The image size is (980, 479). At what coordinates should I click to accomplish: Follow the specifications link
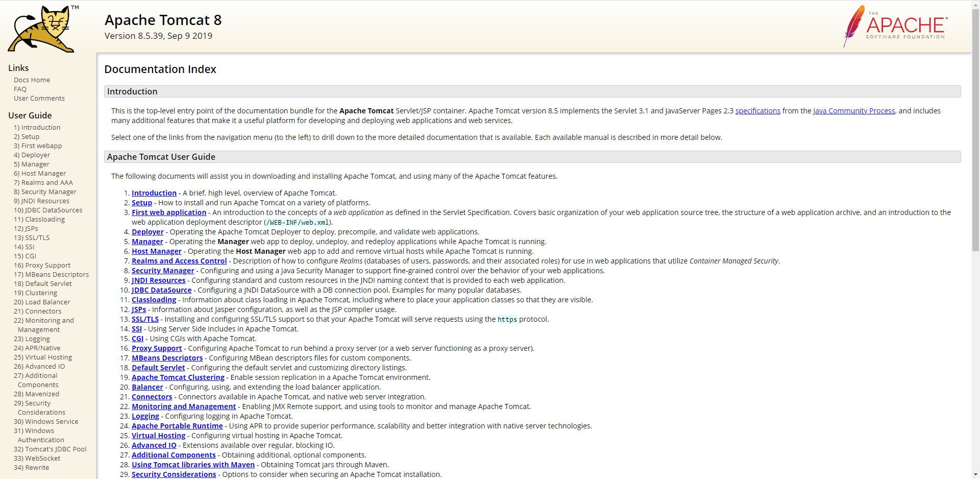757,111
